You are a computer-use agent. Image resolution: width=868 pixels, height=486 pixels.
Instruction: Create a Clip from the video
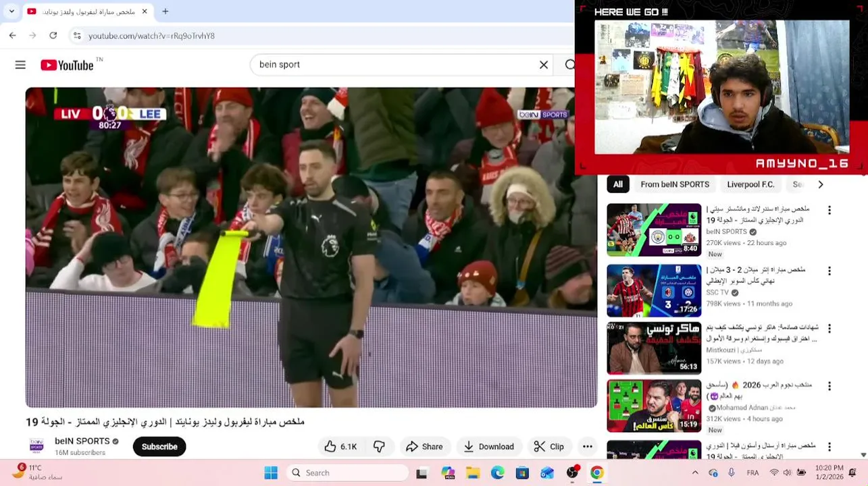coord(548,446)
